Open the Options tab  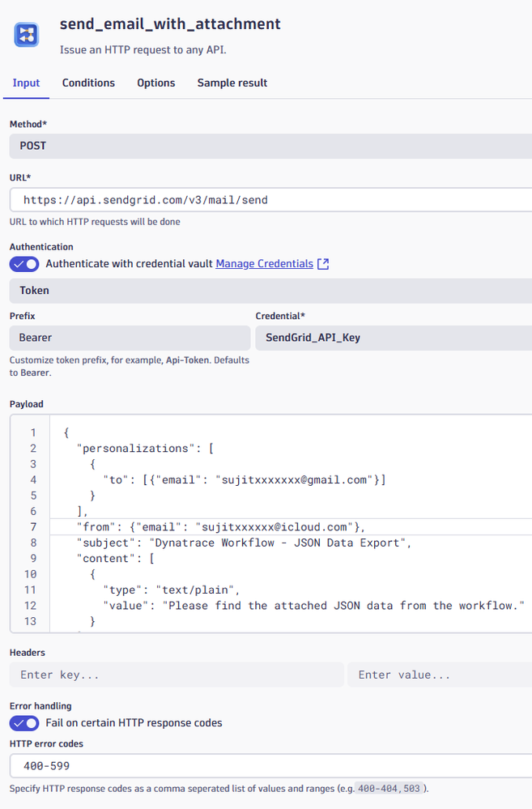pyautogui.click(x=155, y=83)
